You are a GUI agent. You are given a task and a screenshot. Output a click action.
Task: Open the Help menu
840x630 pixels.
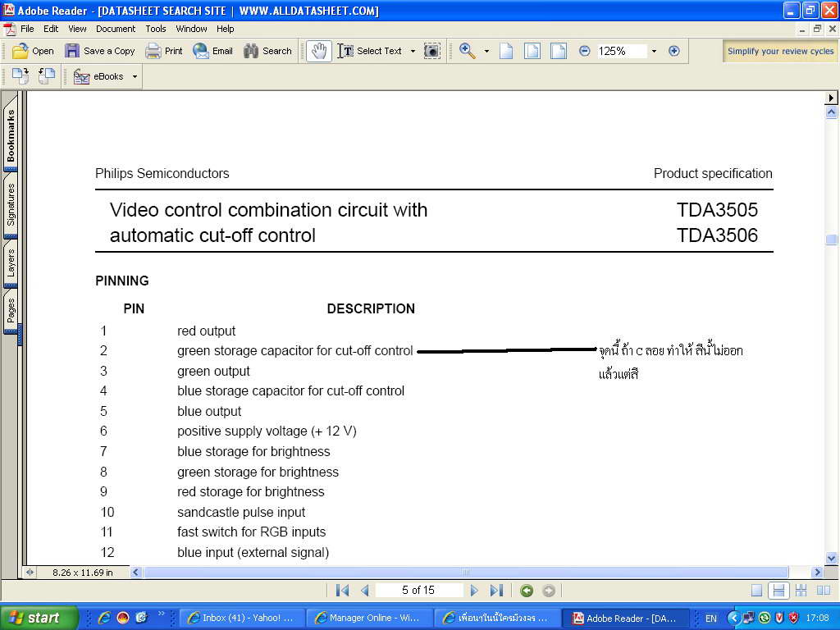point(225,29)
